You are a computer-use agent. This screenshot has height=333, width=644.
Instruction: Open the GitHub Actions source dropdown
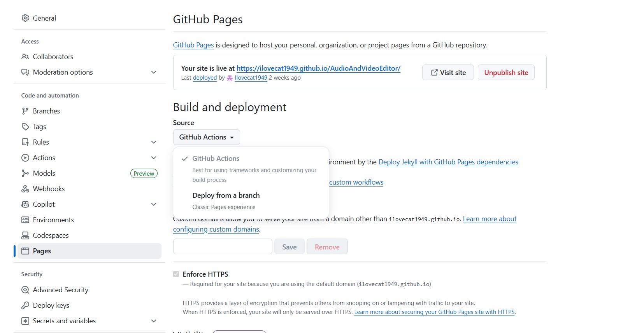pyautogui.click(x=206, y=137)
